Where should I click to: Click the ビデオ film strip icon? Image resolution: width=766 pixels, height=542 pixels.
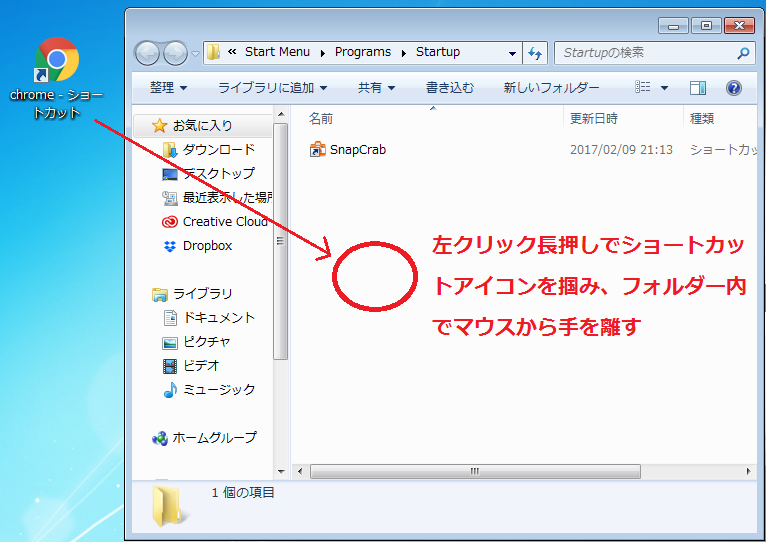click(170, 366)
